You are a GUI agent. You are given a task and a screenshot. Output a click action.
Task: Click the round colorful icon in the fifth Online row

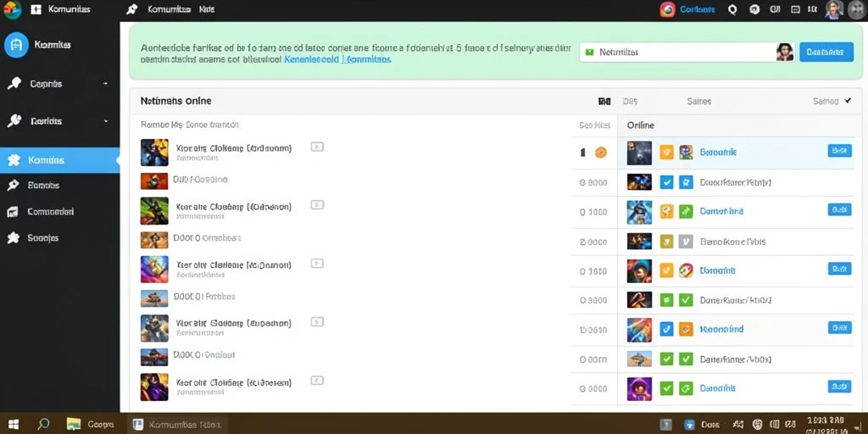point(686,270)
